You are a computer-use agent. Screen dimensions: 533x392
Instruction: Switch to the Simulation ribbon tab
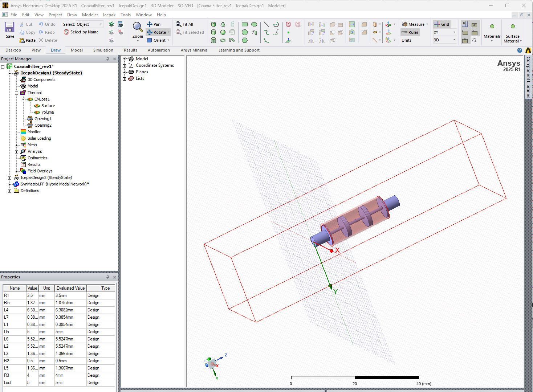coord(103,50)
